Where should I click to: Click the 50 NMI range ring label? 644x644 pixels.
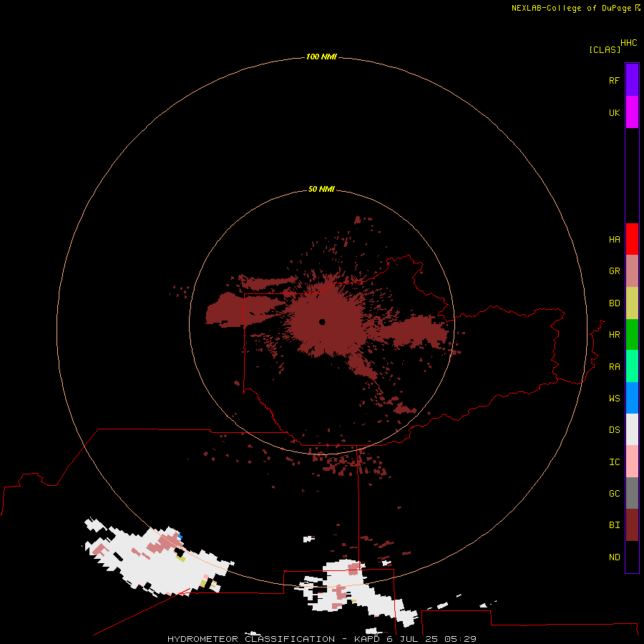(x=321, y=189)
